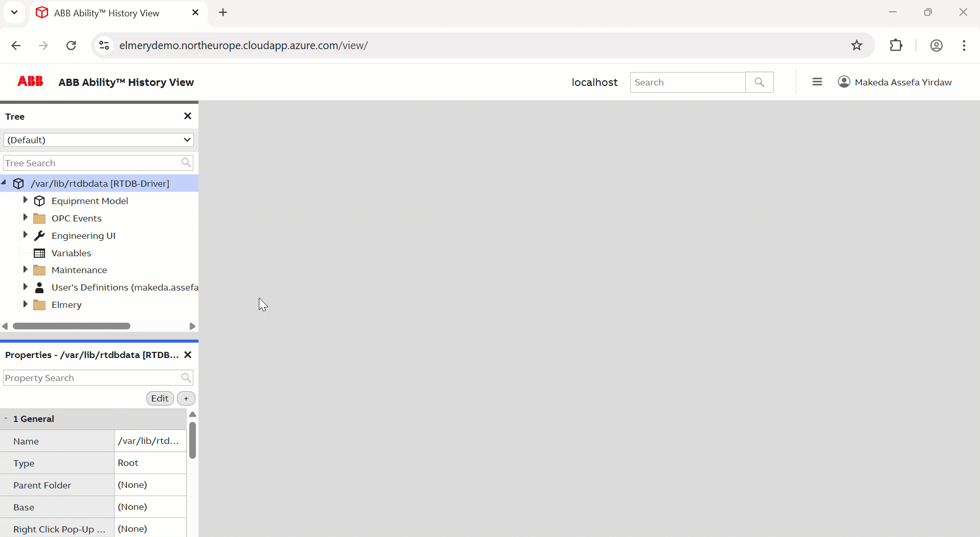Click the Right Click Pop-Up property label

pyautogui.click(x=59, y=529)
